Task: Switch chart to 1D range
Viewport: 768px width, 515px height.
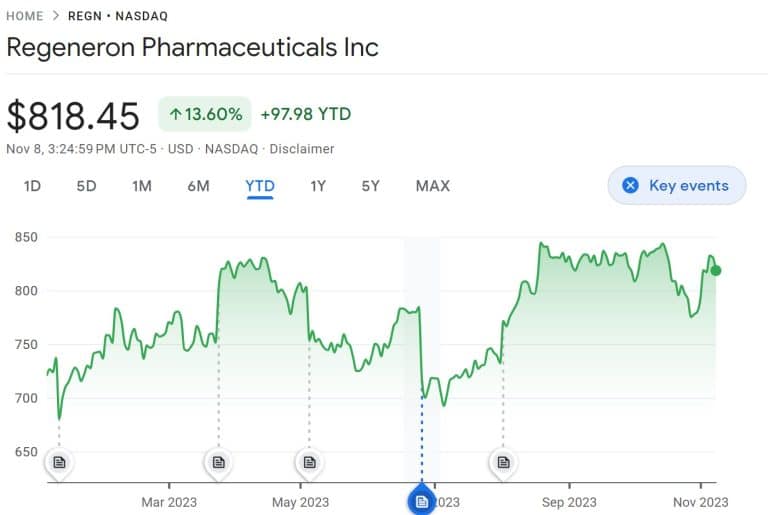Action: tap(32, 186)
